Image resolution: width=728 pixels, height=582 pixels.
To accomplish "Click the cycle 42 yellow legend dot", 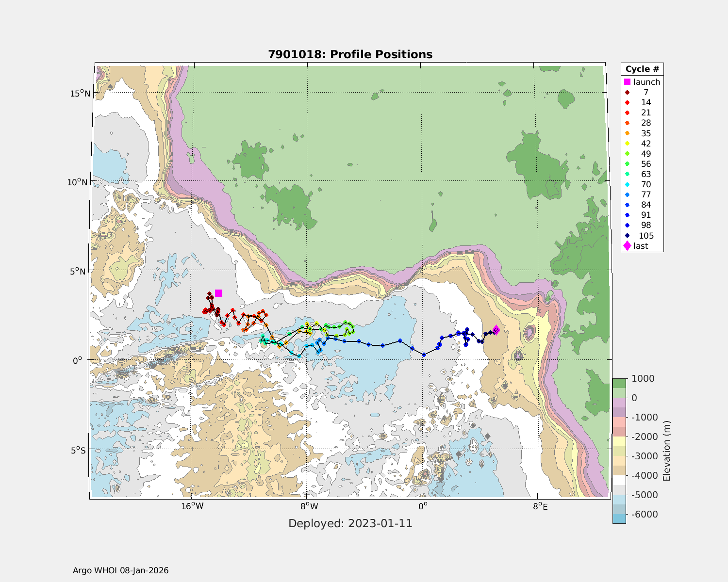I will (627, 144).
